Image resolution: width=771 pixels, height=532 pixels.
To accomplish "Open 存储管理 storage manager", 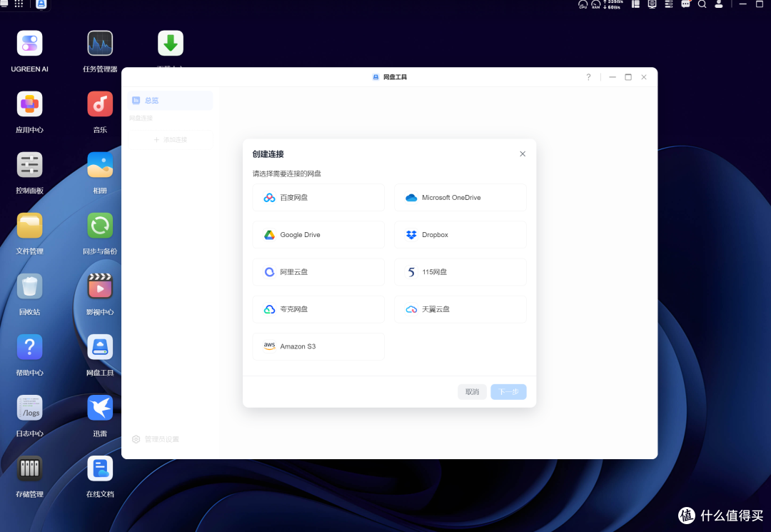I will [x=29, y=468].
